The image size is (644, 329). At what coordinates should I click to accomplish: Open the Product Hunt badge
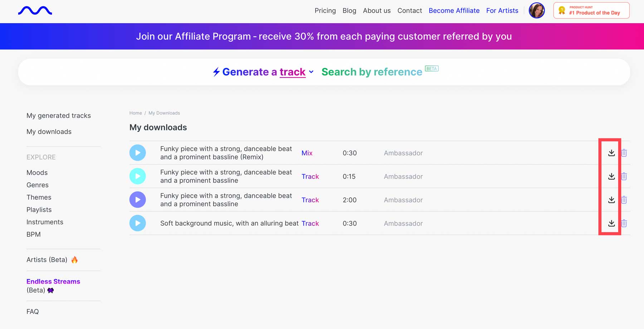coord(591,10)
